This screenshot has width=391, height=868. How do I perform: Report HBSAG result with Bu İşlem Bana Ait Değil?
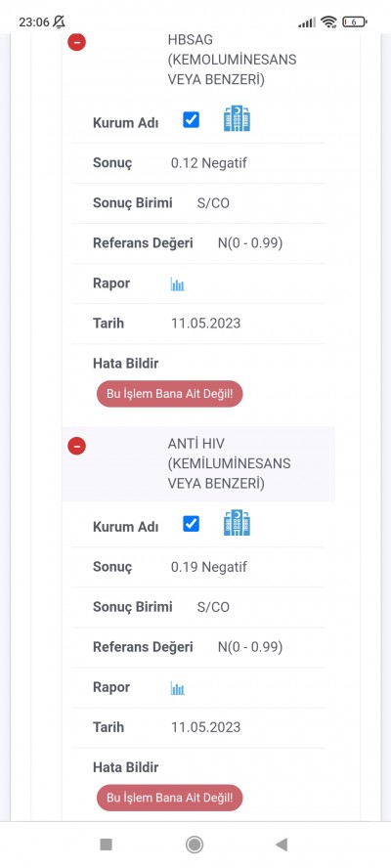[169, 394]
